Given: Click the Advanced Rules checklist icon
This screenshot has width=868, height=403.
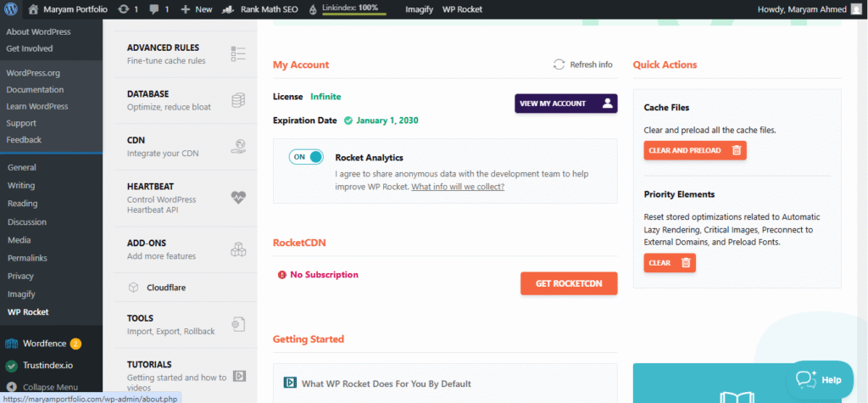Looking at the screenshot, I should point(238,54).
